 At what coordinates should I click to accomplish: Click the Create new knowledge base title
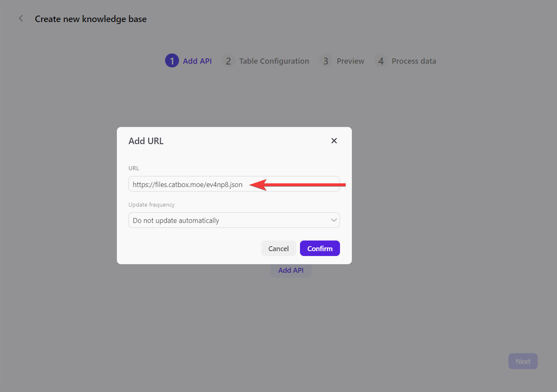click(x=91, y=19)
